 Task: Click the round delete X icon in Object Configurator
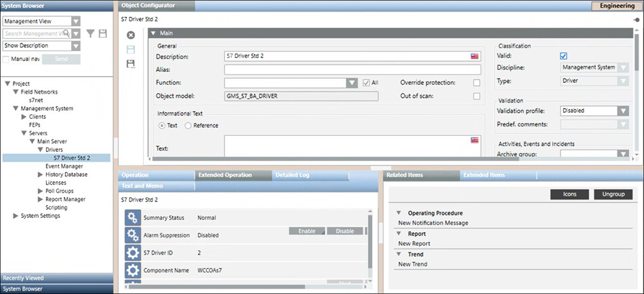click(131, 35)
